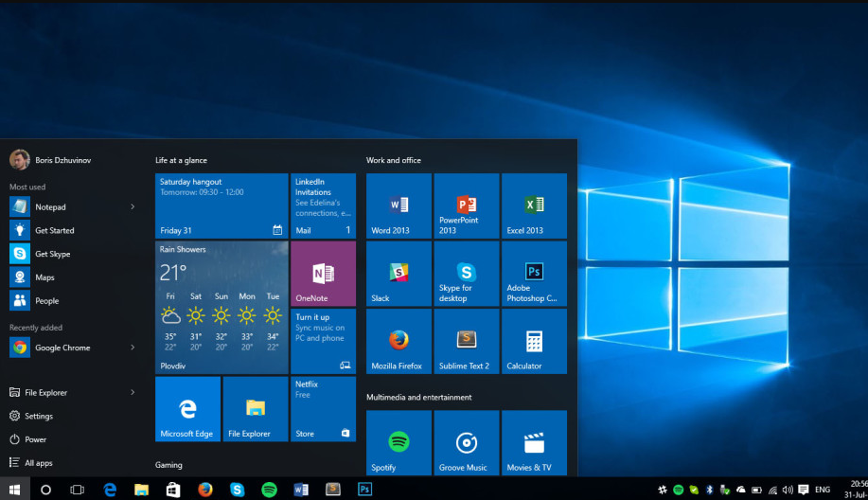Open Boris Dzhuvinov account menu
868x500 pixels.
(x=50, y=160)
